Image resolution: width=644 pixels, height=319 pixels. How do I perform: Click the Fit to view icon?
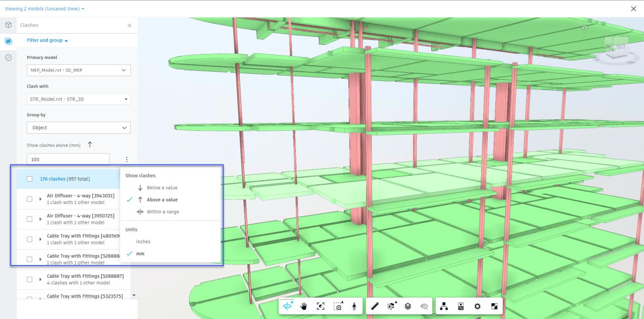coord(321,307)
